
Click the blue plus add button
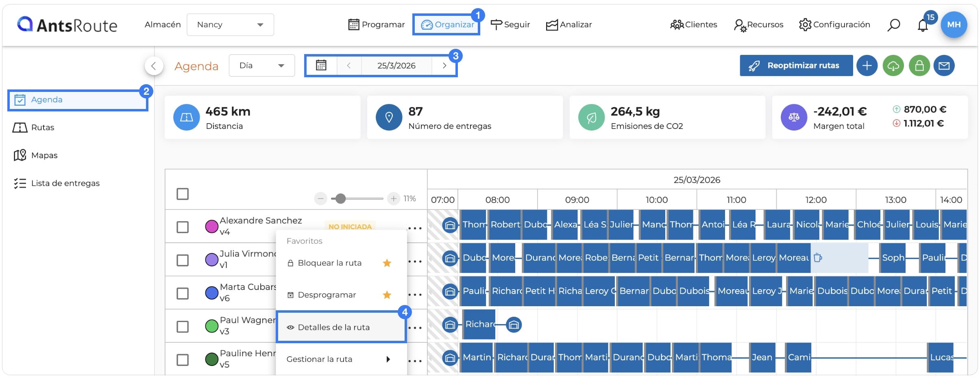pyautogui.click(x=867, y=65)
